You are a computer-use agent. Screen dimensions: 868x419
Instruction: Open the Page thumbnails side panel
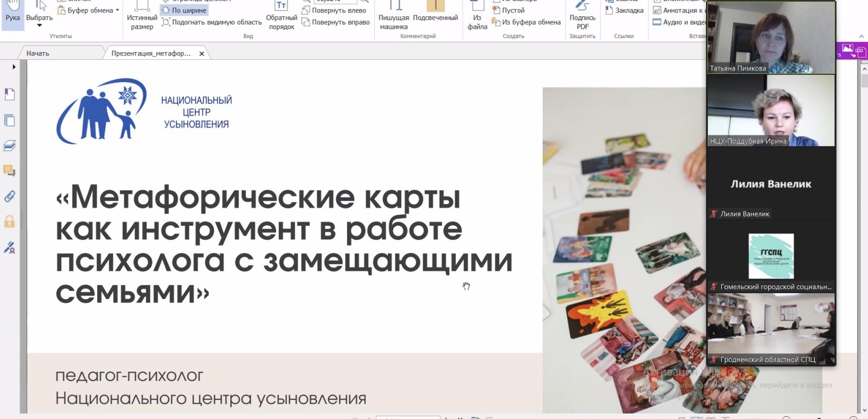pyautogui.click(x=10, y=120)
